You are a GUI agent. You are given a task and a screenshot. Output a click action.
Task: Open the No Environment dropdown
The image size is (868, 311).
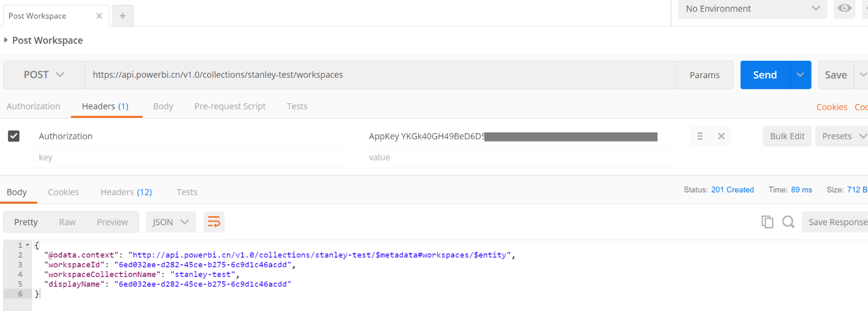coord(752,9)
